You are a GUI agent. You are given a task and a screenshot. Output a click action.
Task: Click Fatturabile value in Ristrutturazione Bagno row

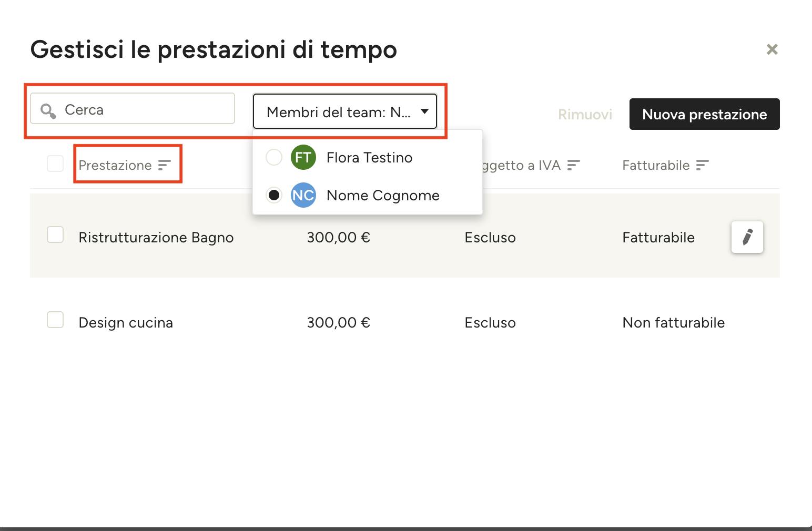pyautogui.click(x=658, y=238)
